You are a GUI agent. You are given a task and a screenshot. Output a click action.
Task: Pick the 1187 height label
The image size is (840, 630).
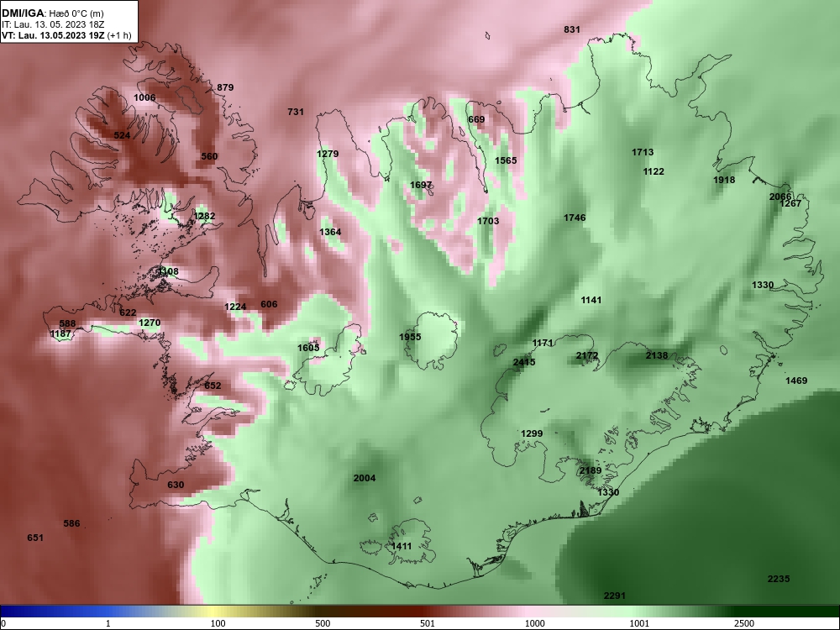point(60,333)
